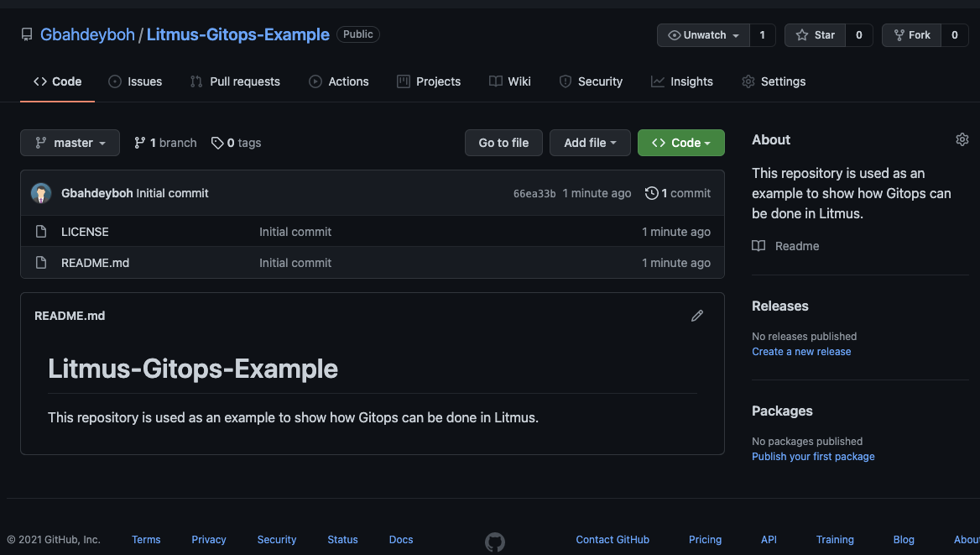
Task: Click the Gbahdeyboh avatar thumbnail
Action: click(41, 193)
